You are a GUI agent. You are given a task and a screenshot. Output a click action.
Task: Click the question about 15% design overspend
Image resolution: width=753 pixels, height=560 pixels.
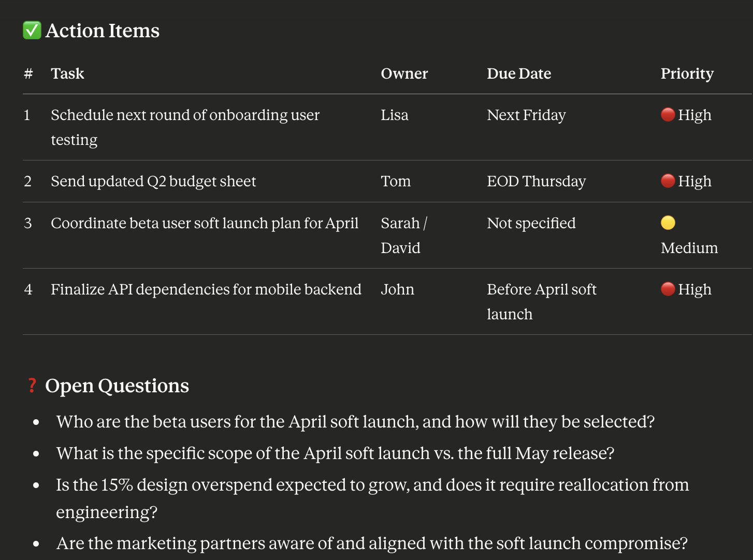[372, 485]
